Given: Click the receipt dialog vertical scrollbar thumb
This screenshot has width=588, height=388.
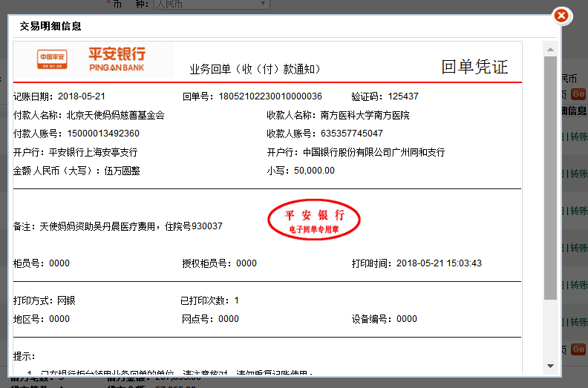Looking at the screenshot, I should click(550, 178).
